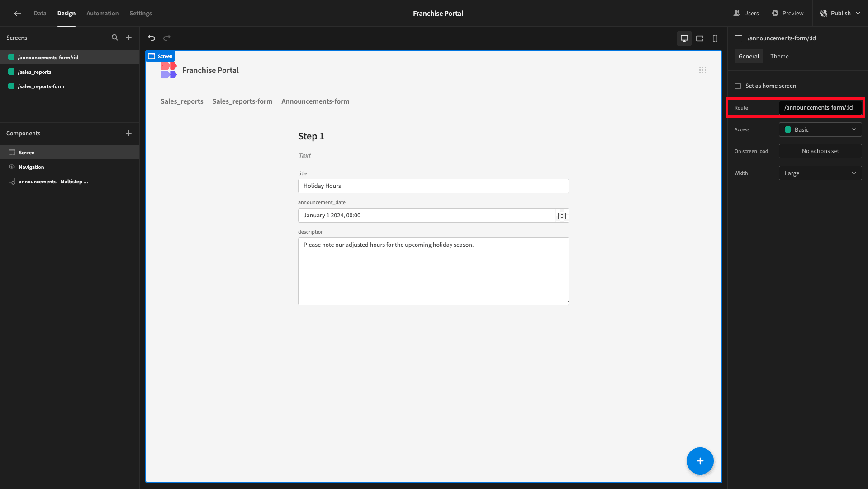Open the Settings tab
Screen dimensions: 868x489
pyautogui.click(x=141, y=14)
